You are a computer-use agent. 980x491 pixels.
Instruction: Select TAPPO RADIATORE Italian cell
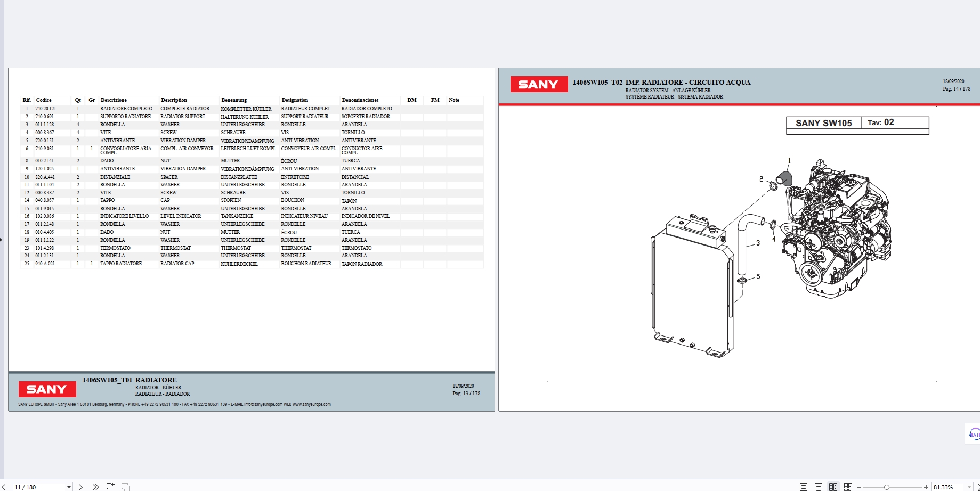pyautogui.click(x=121, y=264)
